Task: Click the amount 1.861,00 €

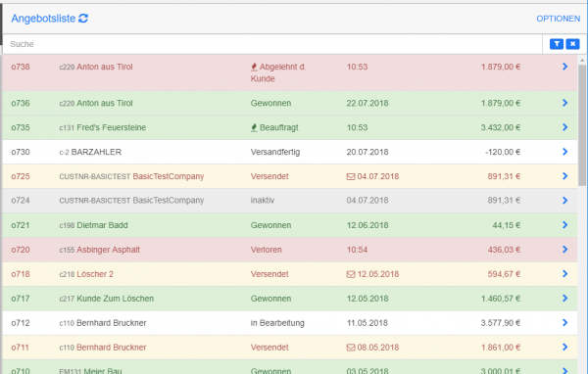Action: tap(501, 347)
